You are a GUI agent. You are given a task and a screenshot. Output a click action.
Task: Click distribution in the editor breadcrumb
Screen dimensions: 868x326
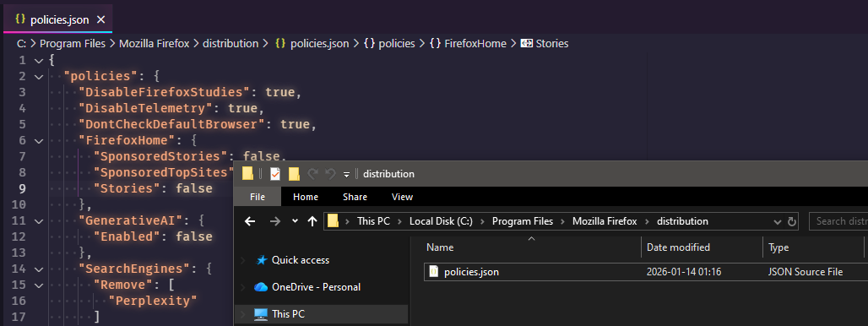tap(231, 43)
